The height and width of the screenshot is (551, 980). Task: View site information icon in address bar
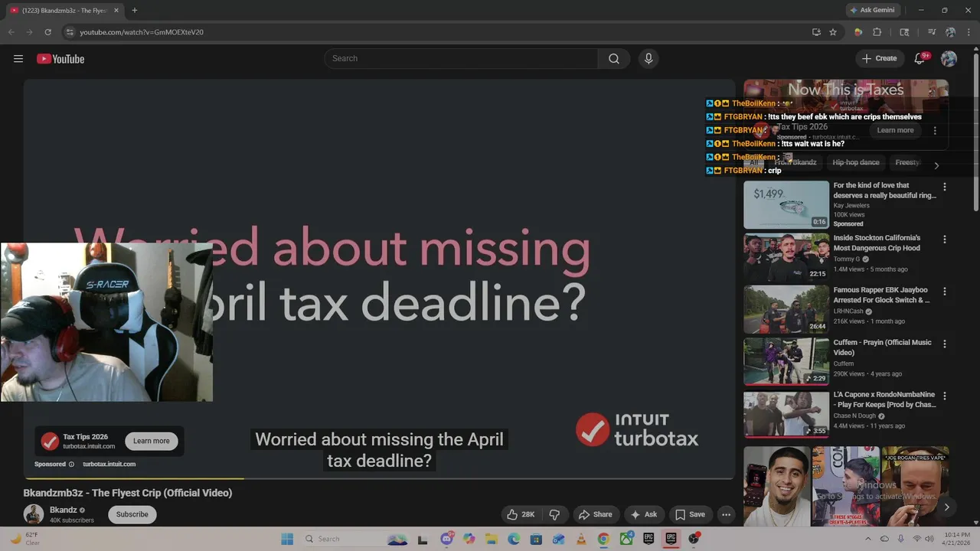point(70,32)
